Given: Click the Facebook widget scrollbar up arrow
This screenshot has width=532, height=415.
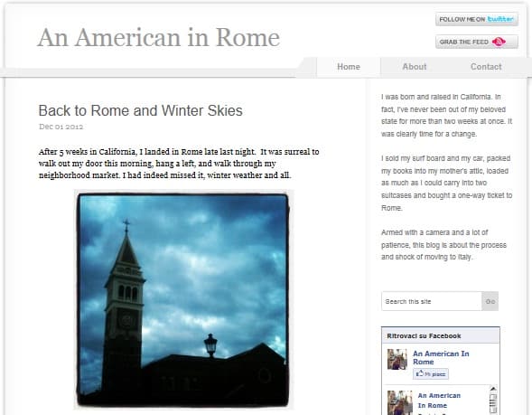Looking at the screenshot, I should coord(493,389).
